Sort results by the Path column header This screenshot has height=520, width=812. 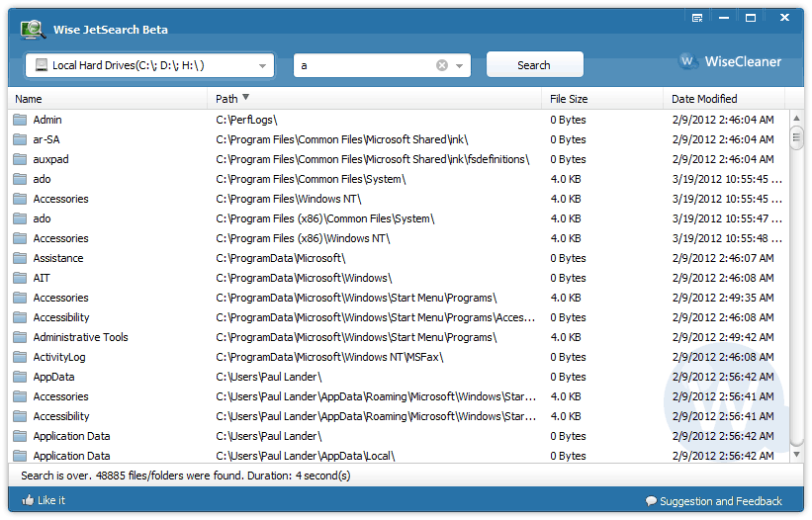click(x=375, y=98)
